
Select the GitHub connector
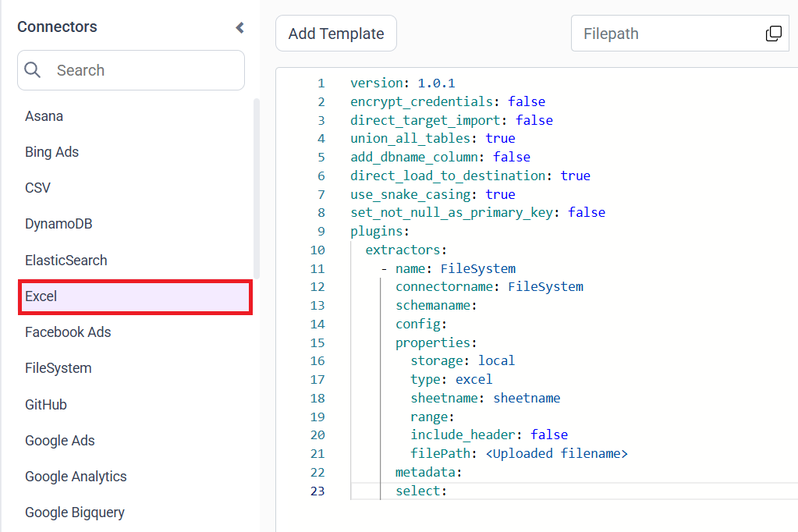point(46,405)
